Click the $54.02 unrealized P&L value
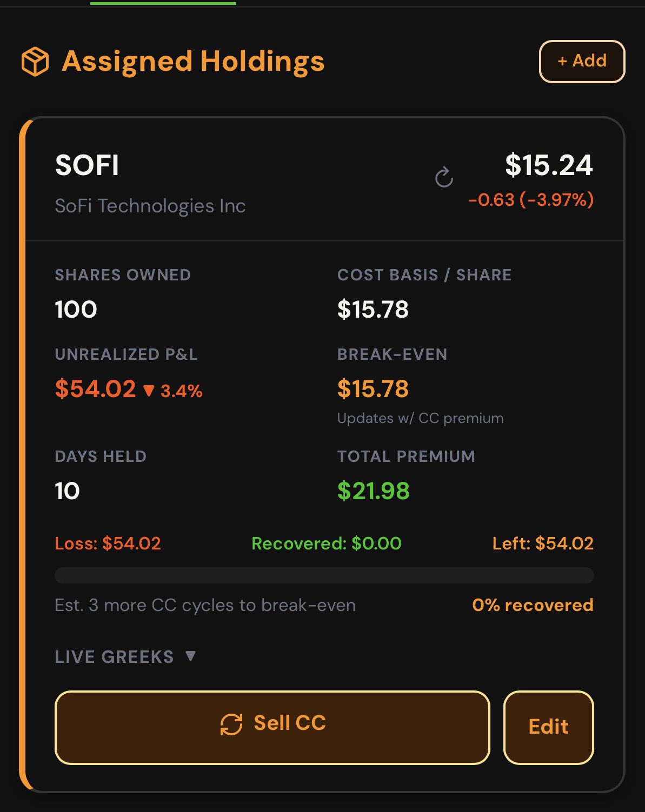 click(96, 389)
